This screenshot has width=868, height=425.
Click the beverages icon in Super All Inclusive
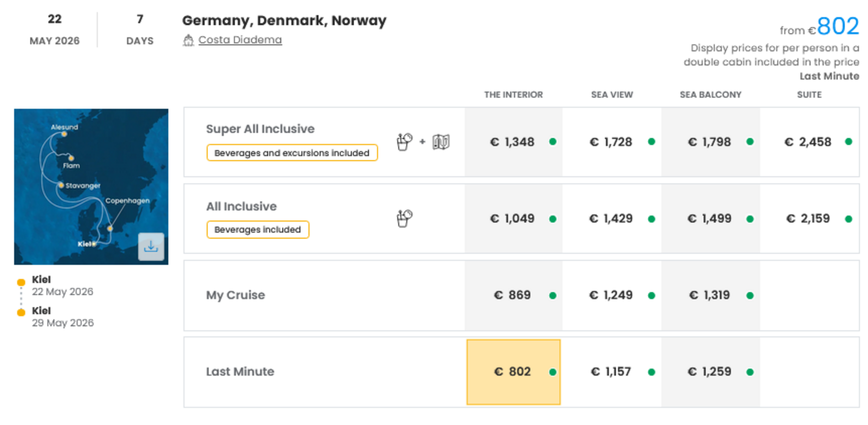pyautogui.click(x=404, y=142)
